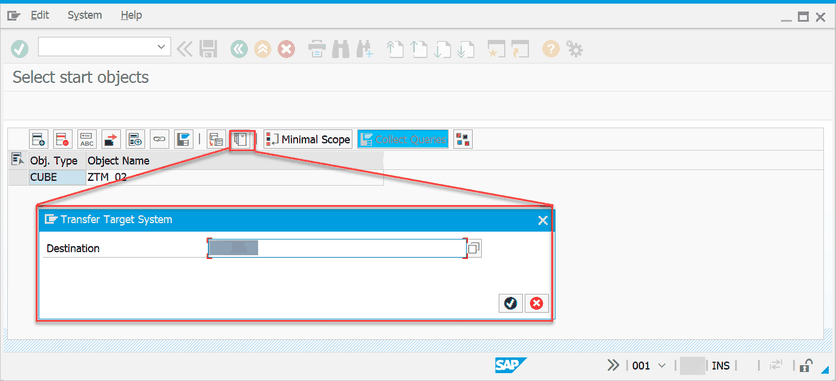836x381 pixels.
Task: Open the 001 client dropdown in status bar
Action: coord(662,366)
